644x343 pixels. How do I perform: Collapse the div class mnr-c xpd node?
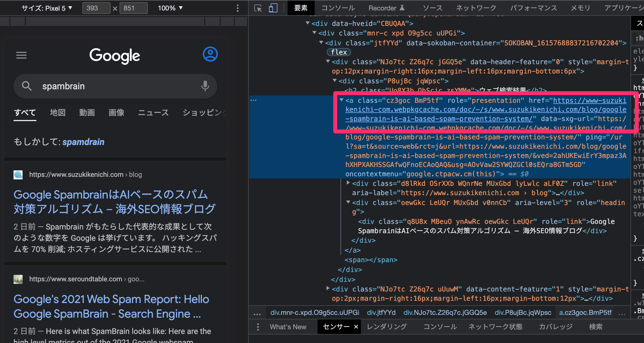click(314, 33)
